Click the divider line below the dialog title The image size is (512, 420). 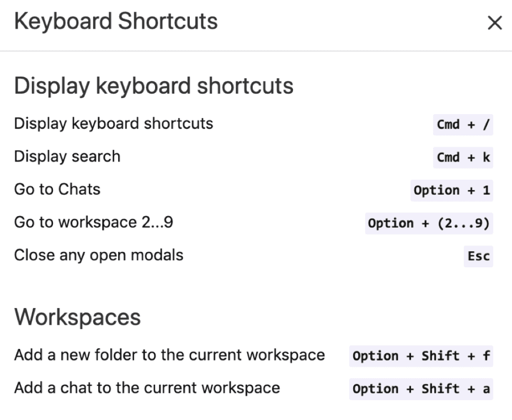pyautogui.click(x=256, y=51)
